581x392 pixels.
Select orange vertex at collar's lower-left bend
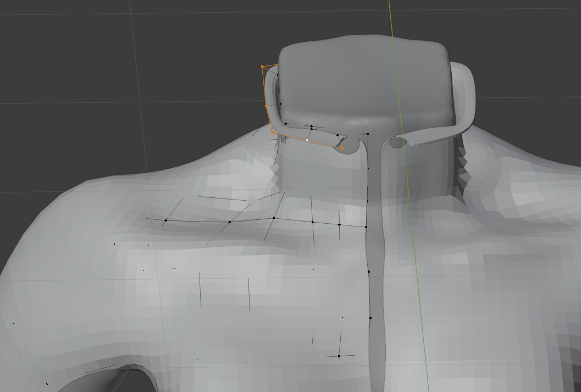[272, 132]
